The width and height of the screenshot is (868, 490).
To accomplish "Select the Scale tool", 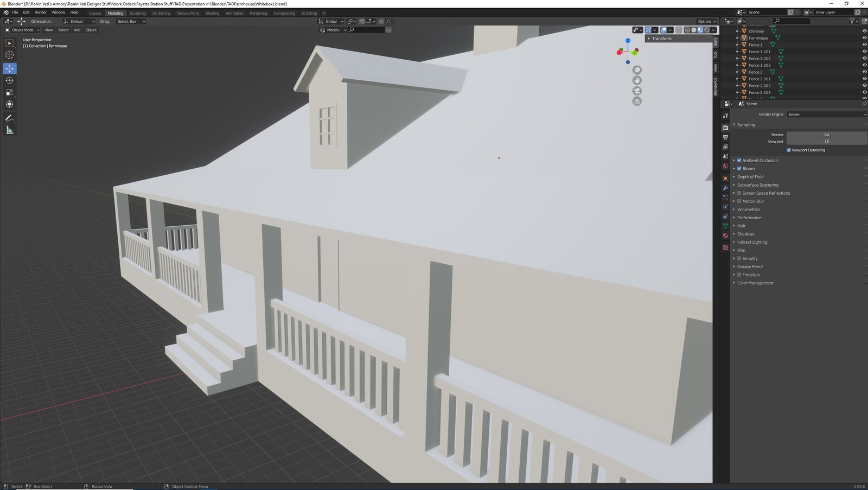I will click(10, 92).
